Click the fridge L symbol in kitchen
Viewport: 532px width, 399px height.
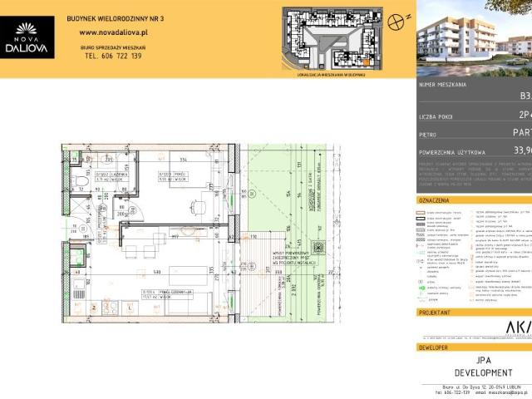click(131, 308)
